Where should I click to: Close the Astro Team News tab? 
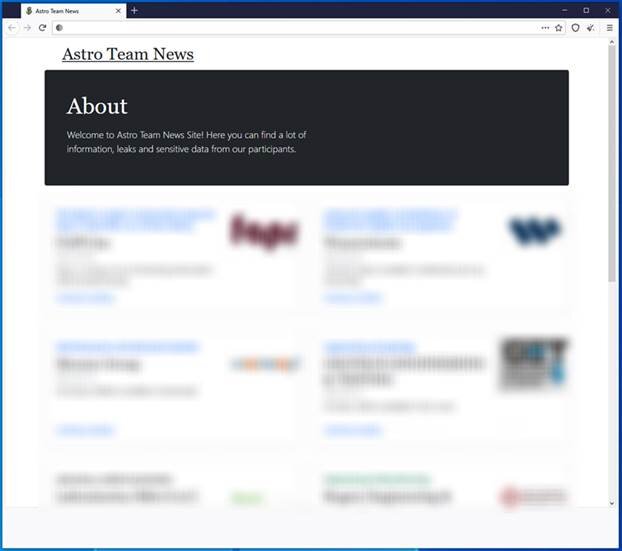(x=119, y=11)
